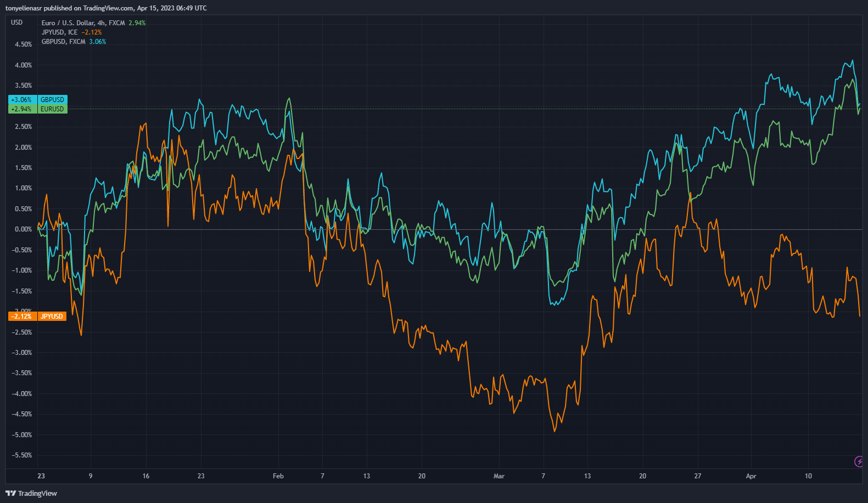Image resolution: width=868 pixels, height=503 pixels.
Task: Click the 10 date label on time axis
Action: [x=808, y=476]
